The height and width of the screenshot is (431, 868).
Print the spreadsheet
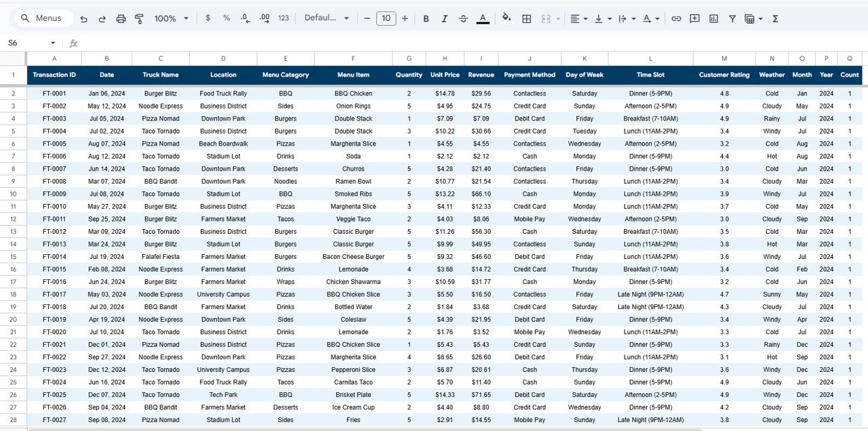point(121,18)
